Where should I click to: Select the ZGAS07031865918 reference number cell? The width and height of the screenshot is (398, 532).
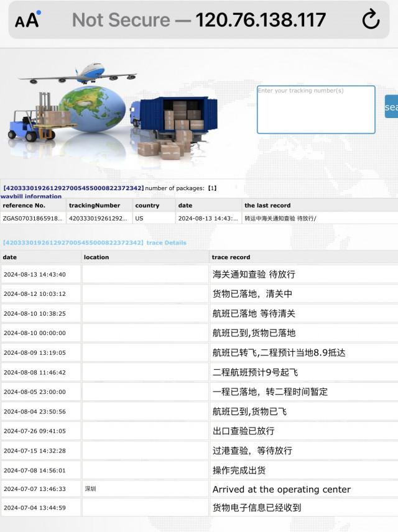pos(33,218)
